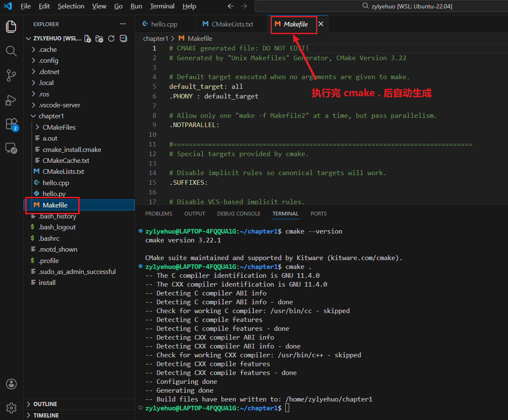Open the Selection menu

pos(71,6)
